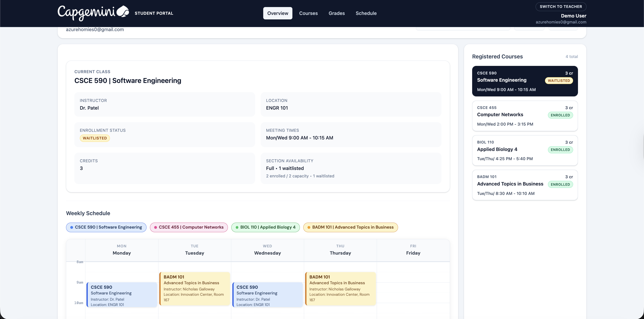This screenshot has width=644, height=319.
Task: Click the 10am time label
Action: pyautogui.click(x=79, y=303)
